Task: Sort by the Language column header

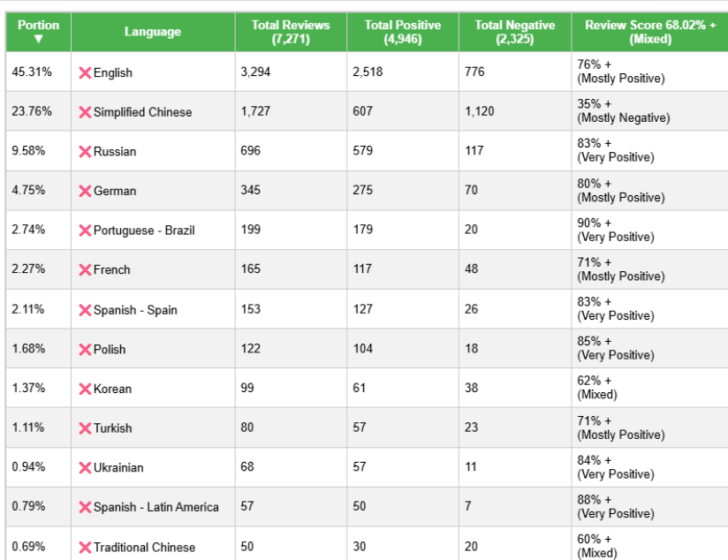Action: pos(153,32)
